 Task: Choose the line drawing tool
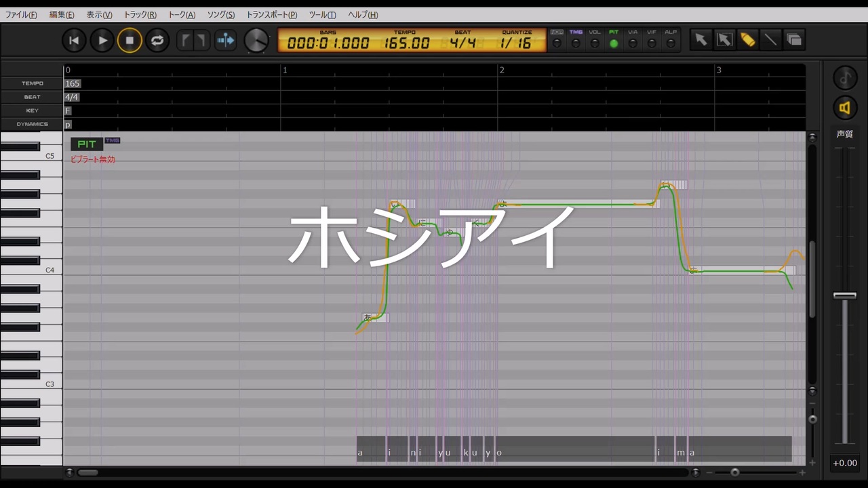tap(770, 40)
